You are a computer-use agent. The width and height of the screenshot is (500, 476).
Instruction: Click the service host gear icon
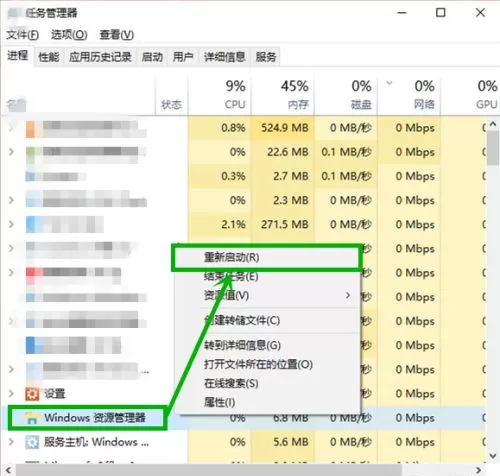click(32, 442)
